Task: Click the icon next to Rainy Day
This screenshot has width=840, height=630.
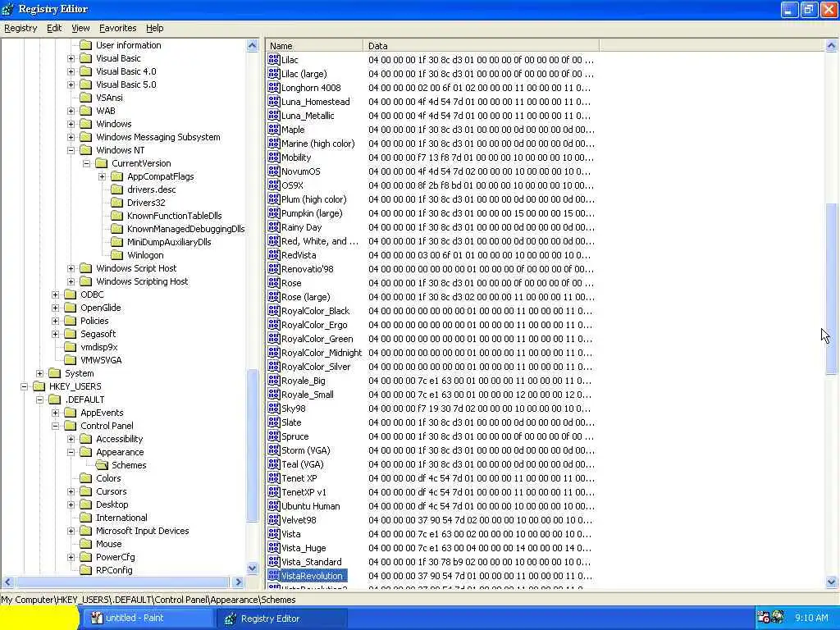Action: 274,226
